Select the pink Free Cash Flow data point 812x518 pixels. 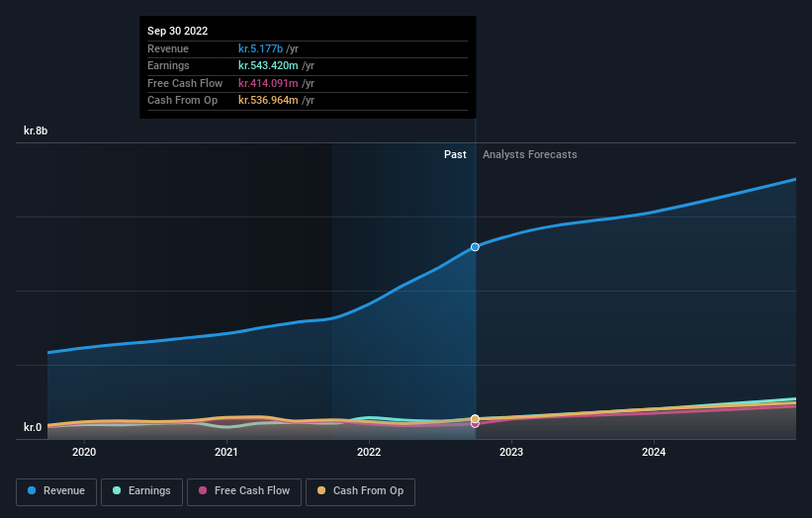click(475, 424)
